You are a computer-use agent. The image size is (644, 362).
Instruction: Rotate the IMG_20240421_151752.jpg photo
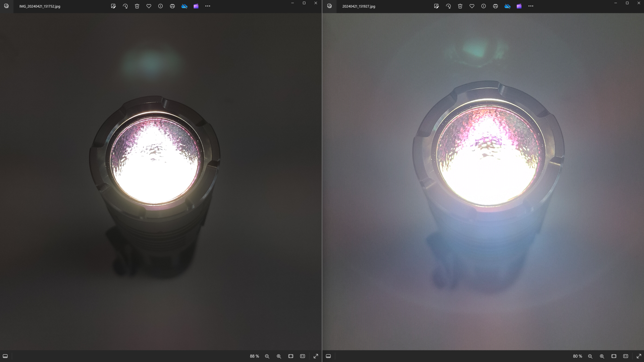coord(125,6)
